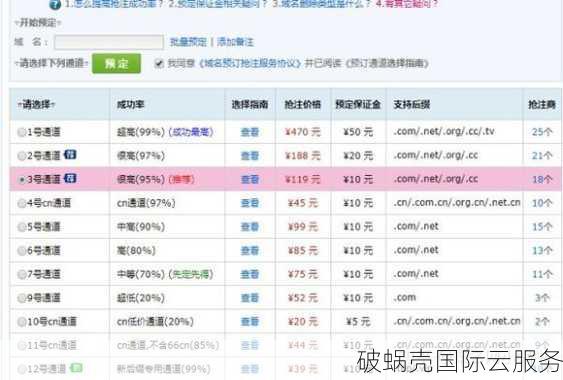
Task: Pick the 9号通道 radio button
Action: pyautogui.click(x=22, y=298)
